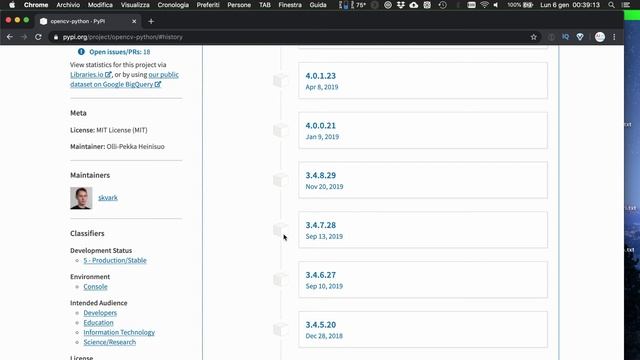Open Time Machine menu bar icon
640x360 pixels.
coord(442,5)
